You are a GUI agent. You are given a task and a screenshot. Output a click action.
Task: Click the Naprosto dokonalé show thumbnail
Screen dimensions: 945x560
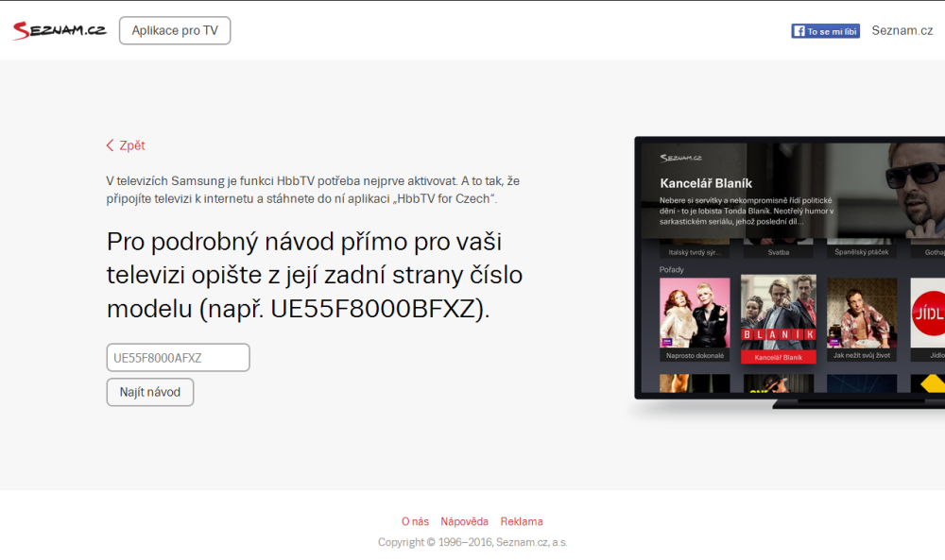695,319
